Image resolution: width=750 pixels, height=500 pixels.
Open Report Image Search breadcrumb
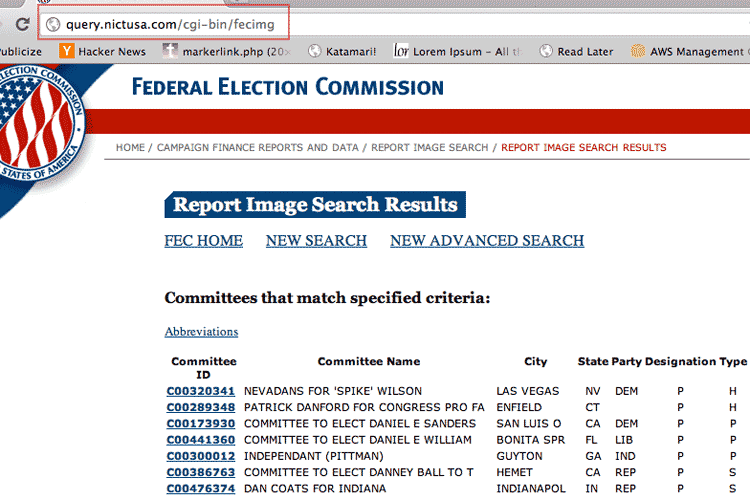[430, 147]
